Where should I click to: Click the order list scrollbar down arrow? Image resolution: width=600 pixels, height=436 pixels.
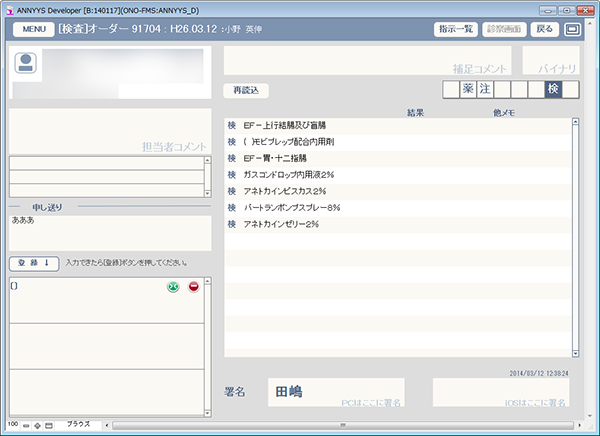coord(576,352)
